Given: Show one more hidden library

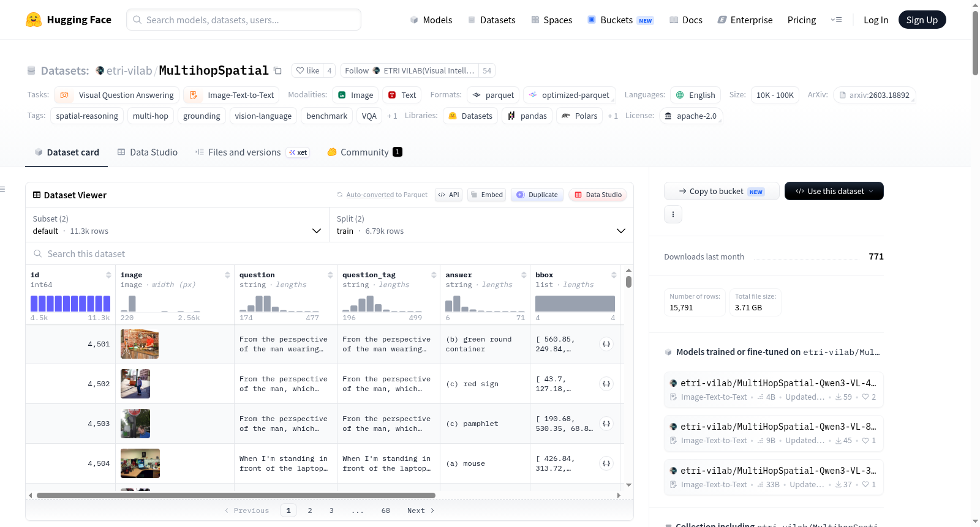Looking at the screenshot, I should pos(612,116).
